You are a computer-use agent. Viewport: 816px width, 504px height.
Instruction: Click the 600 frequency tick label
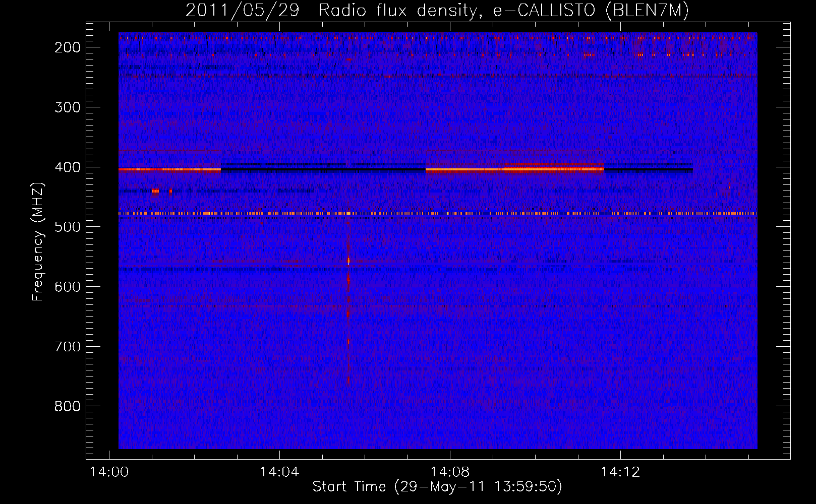[68, 287]
